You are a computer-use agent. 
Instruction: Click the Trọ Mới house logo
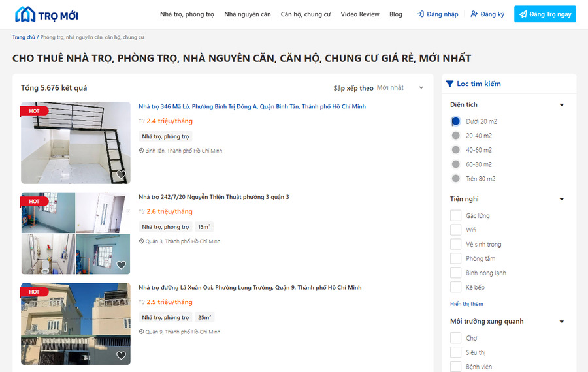(46, 14)
